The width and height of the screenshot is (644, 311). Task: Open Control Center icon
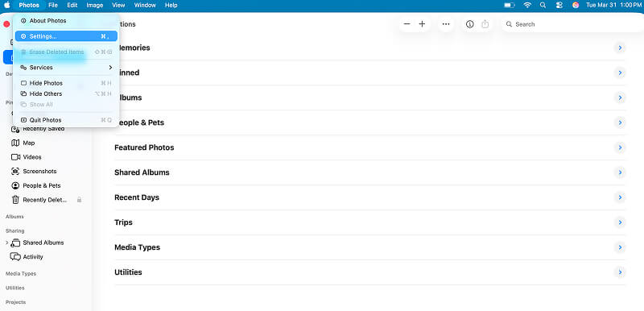click(559, 6)
